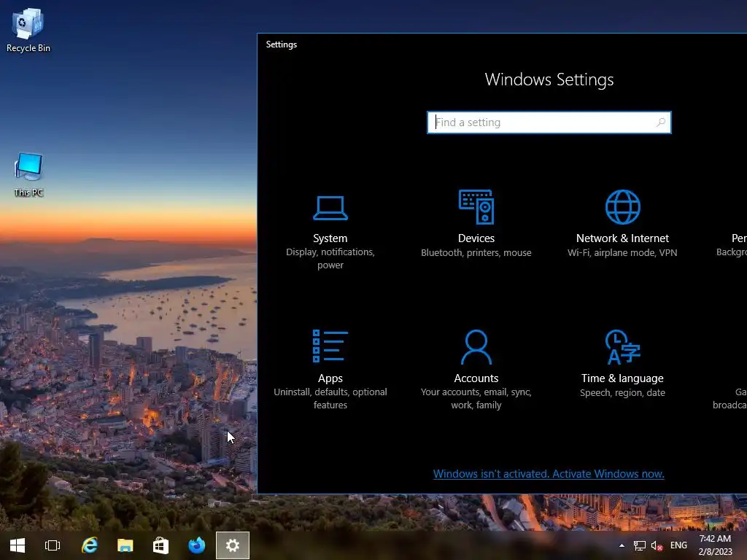
Task: Show hidden system tray icons arrow
Action: (622, 545)
